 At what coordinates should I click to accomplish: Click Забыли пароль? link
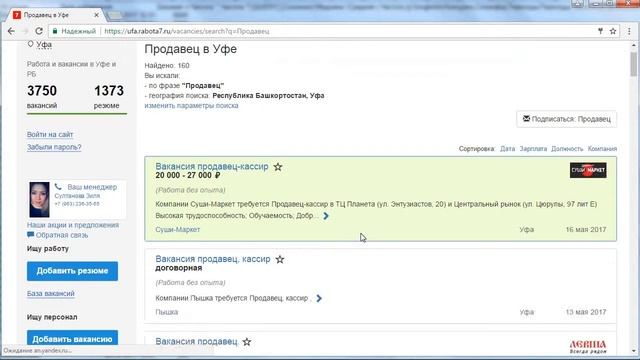pos(54,147)
